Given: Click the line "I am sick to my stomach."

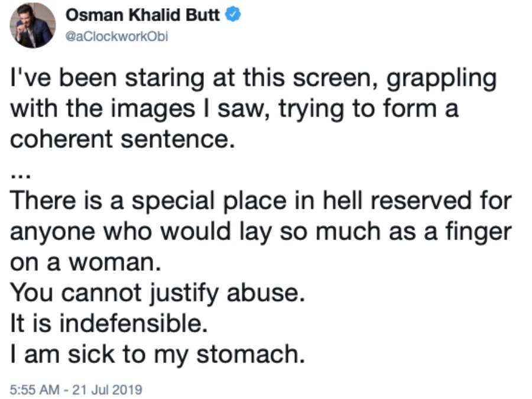Looking at the screenshot, I should click(158, 355).
